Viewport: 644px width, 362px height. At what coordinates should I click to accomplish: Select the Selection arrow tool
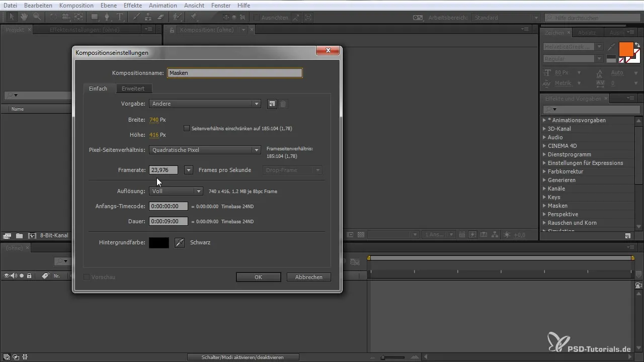[13, 17]
